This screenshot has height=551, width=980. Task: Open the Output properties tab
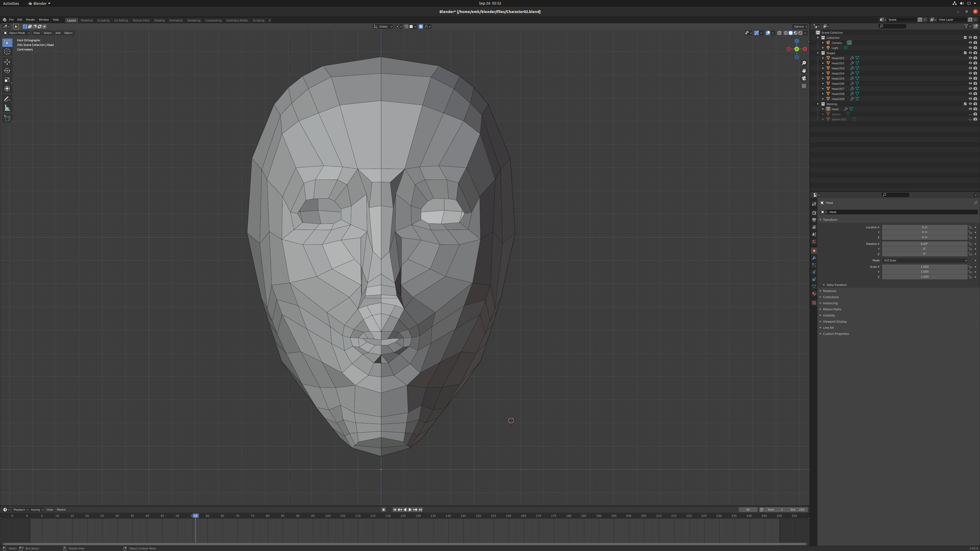(x=814, y=220)
